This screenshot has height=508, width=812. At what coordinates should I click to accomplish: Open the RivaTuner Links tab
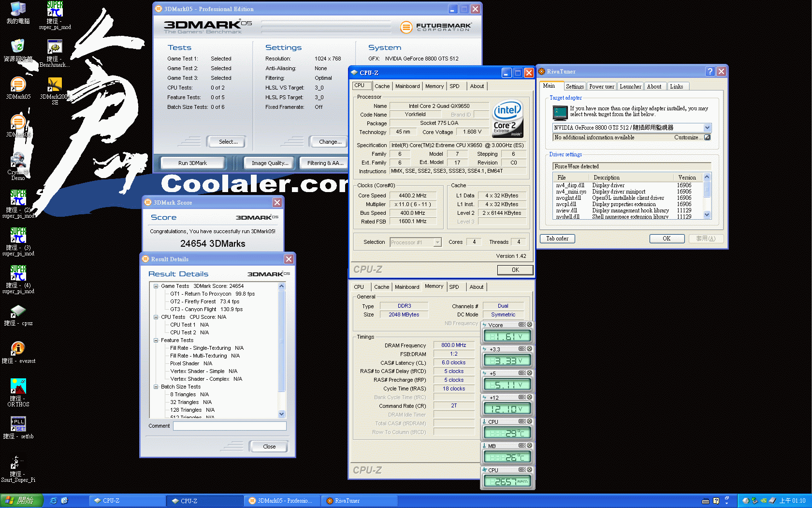click(677, 87)
